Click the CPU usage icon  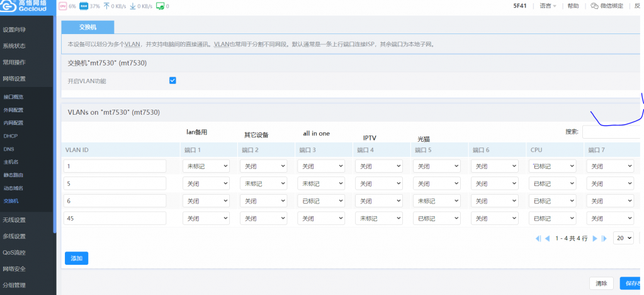coord(62,6)
